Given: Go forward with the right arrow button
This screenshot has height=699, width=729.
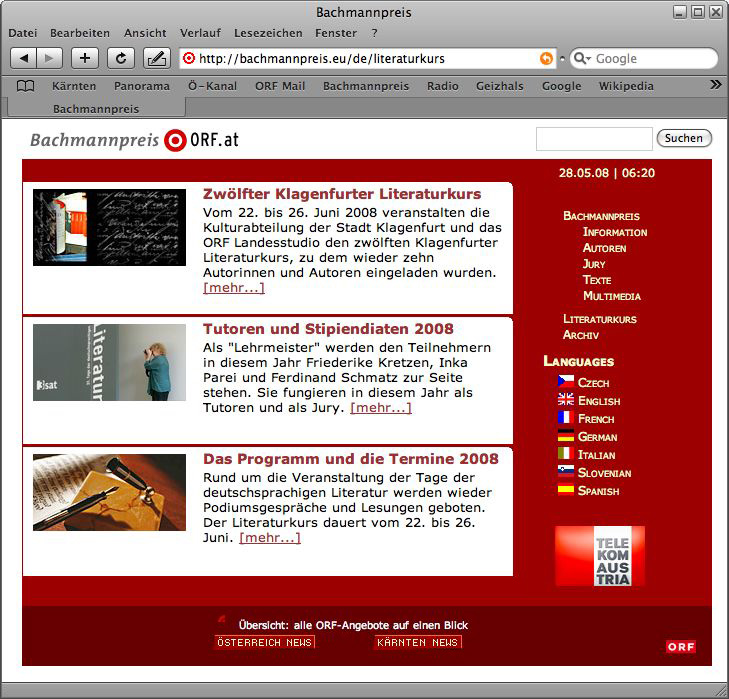Looking at the screenshot, I should 49,58.
